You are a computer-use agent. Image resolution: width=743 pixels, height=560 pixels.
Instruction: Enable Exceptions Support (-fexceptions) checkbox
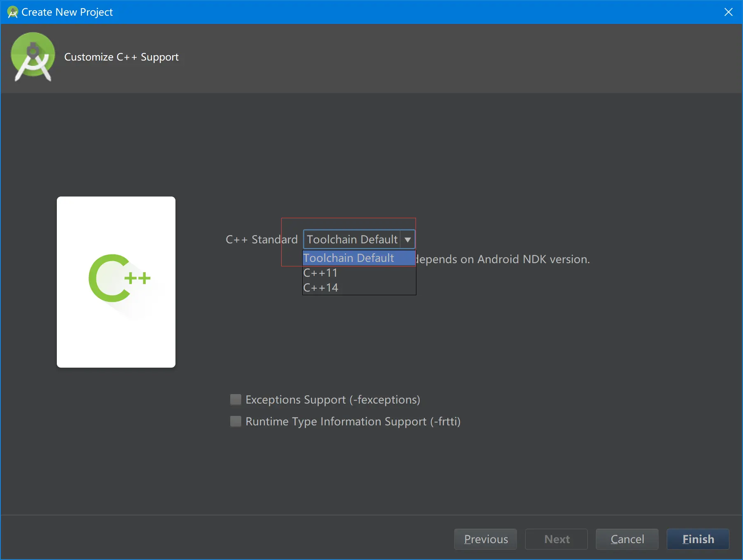236,399
